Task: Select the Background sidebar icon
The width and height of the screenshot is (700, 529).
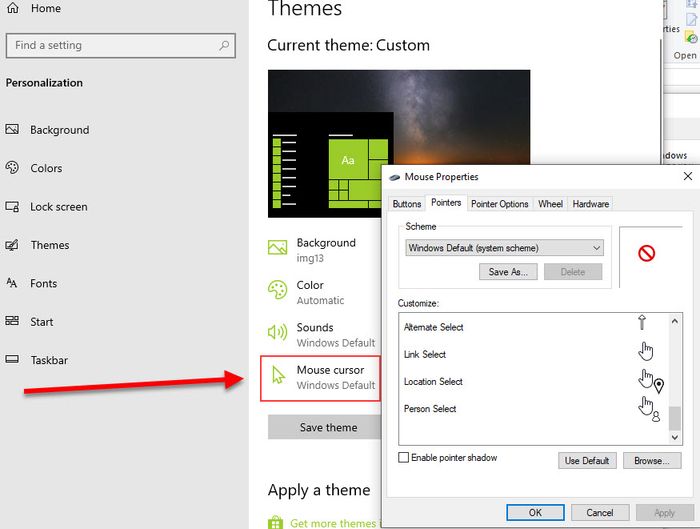Action: pos(12,129)
